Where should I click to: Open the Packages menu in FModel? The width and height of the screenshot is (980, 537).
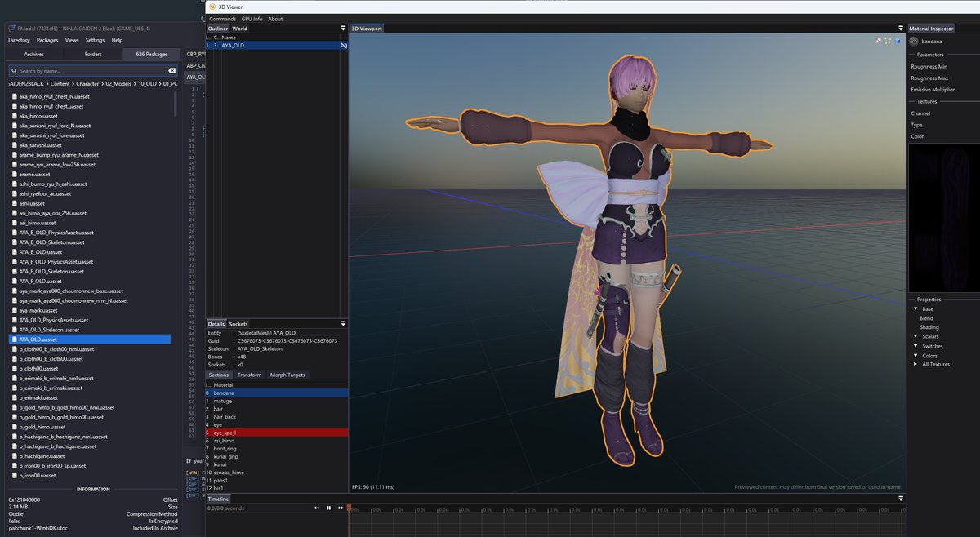click(x=47, y=40)
